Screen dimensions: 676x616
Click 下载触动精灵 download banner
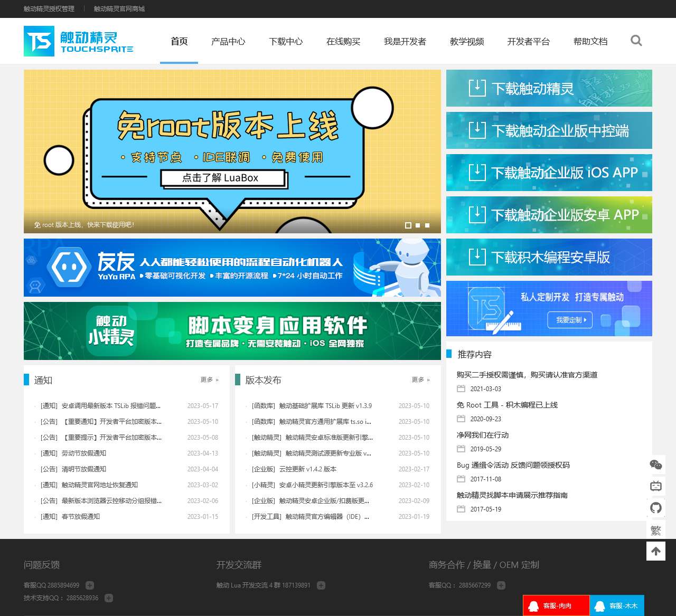pos(549,88)
